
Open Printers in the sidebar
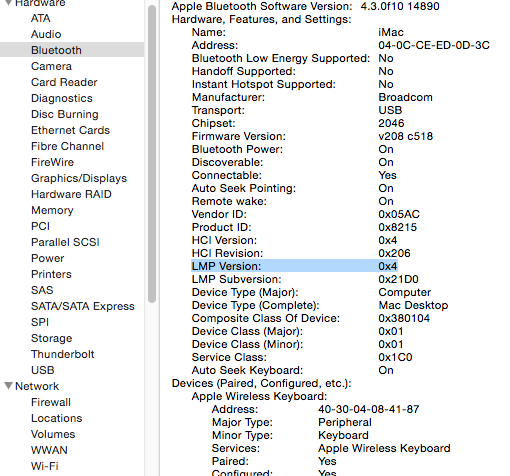pyautogui.click(x=51, y=274)
